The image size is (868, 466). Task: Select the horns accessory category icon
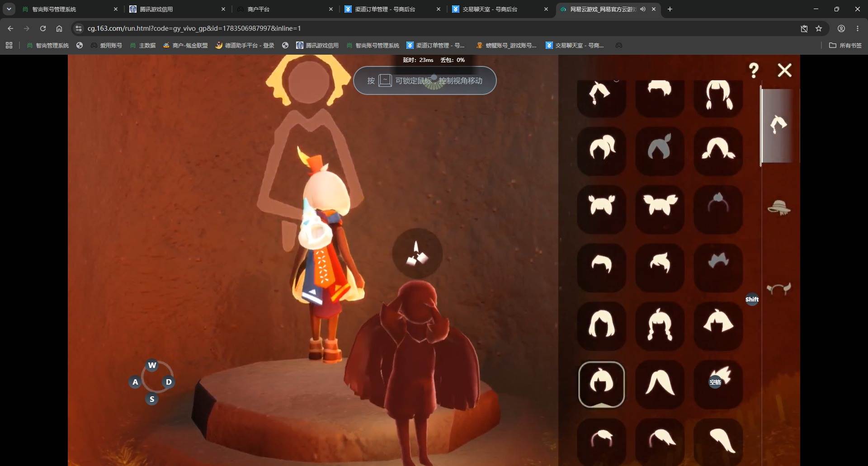pyautogui.click(x=779, y=288)
